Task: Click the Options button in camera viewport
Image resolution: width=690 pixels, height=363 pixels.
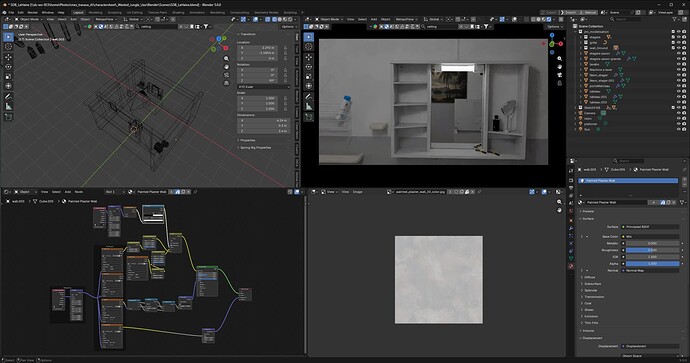Action: [554, 26]
